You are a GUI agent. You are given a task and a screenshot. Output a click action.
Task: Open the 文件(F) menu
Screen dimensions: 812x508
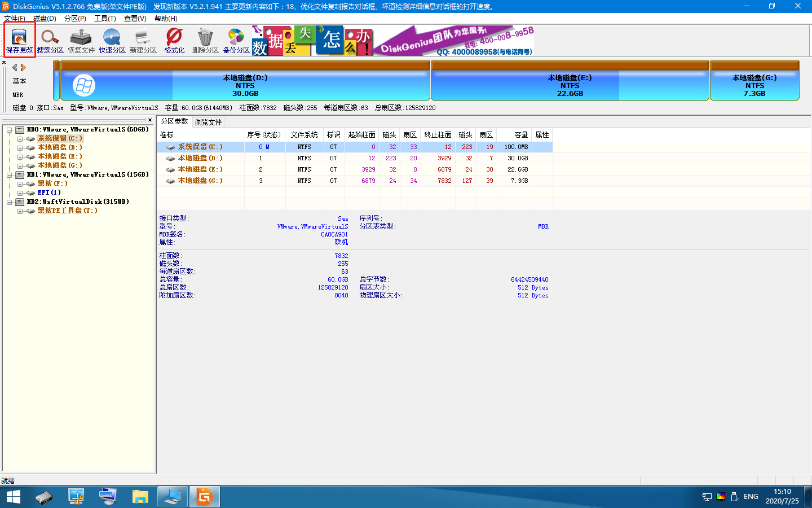click(15, 18)
